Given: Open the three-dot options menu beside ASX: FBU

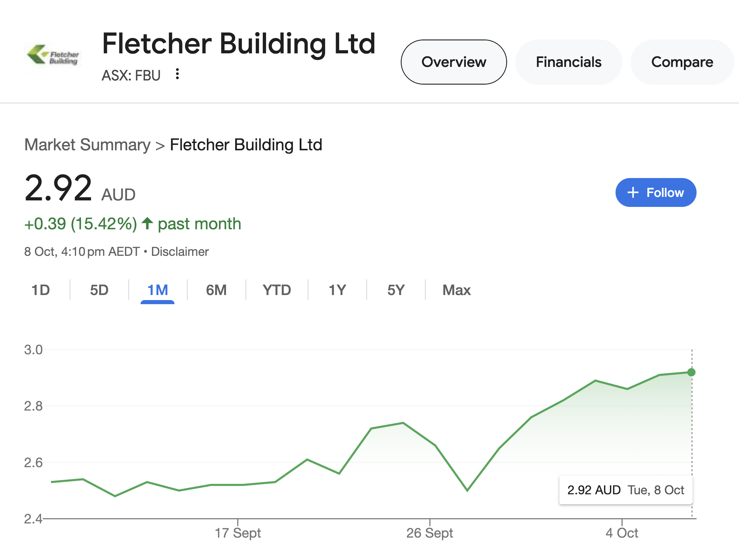Looking at the screenshot, I should coord(177,74).
